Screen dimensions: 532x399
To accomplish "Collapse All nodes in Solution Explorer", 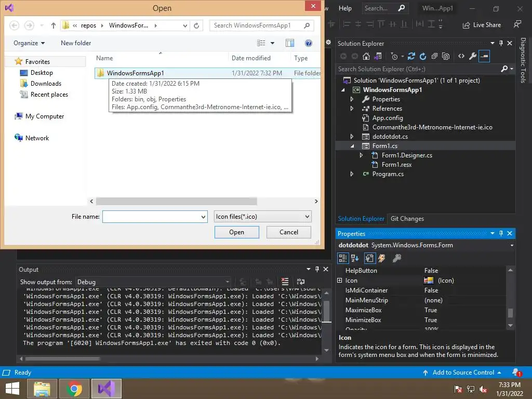I will [x=434, y=56].
